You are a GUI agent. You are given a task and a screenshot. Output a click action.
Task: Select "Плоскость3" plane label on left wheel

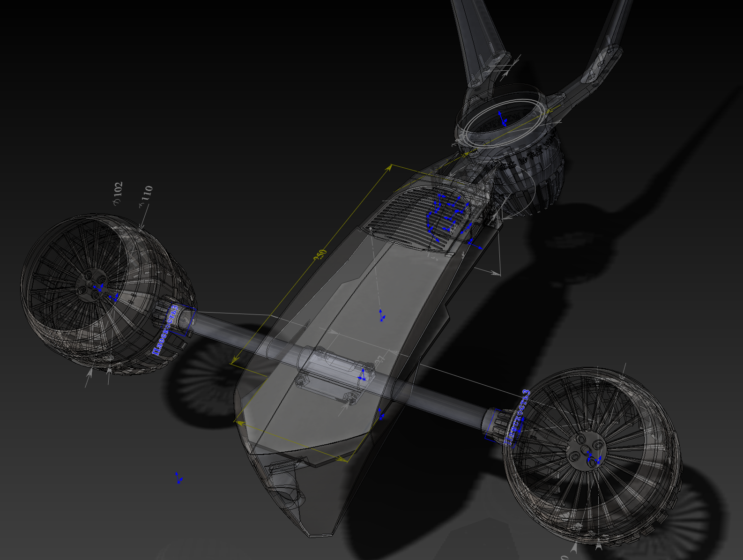click(x=165, y=329)
